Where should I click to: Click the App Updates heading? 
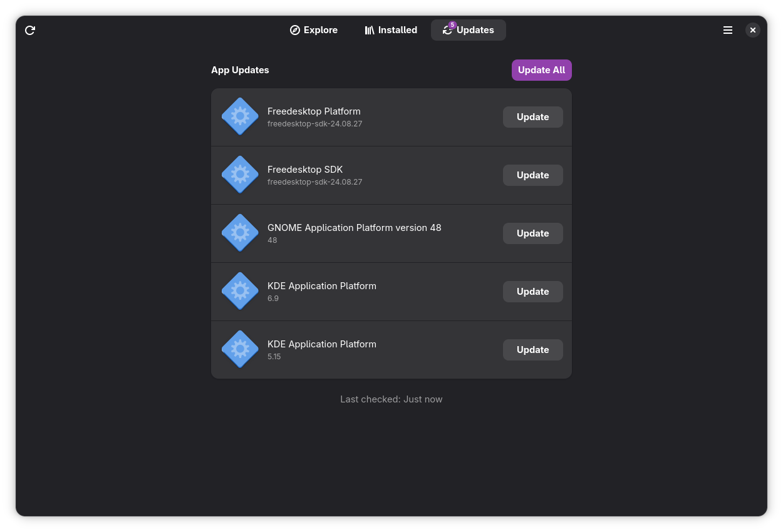point(240,70)
